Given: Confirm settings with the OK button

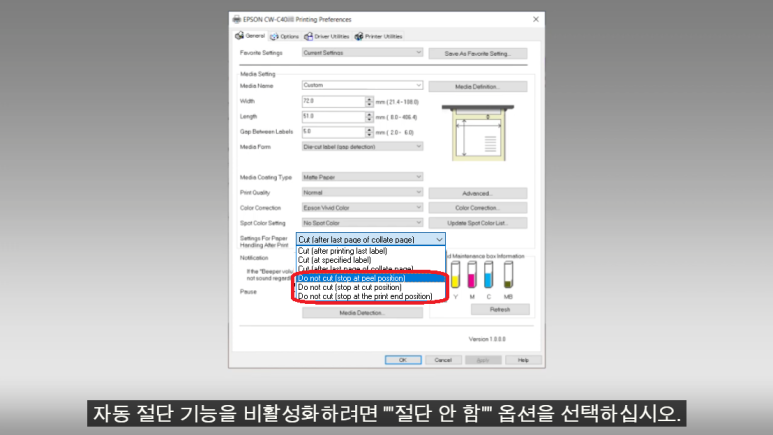Looking at the screenshot, I should [x=403, y=360].
